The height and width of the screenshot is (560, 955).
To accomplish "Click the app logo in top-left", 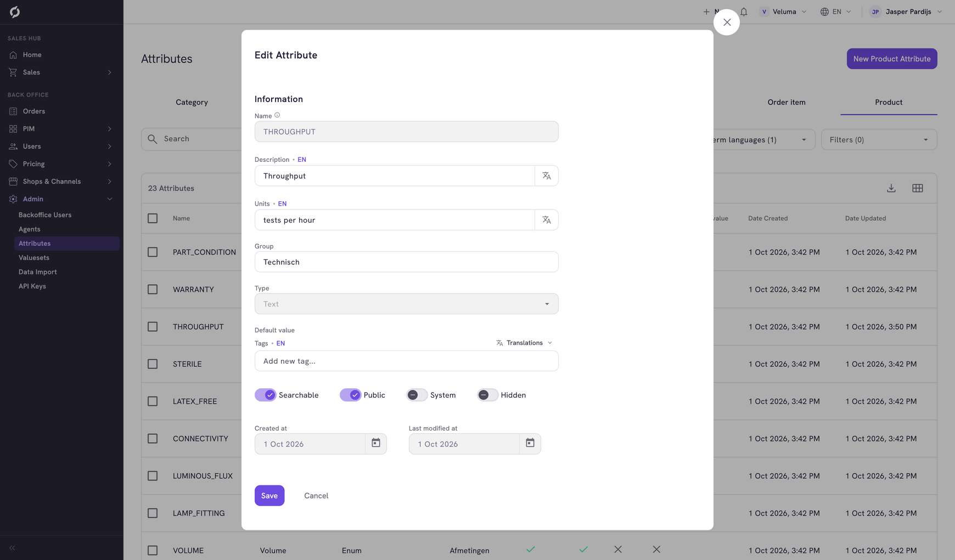I will [15, 12].
